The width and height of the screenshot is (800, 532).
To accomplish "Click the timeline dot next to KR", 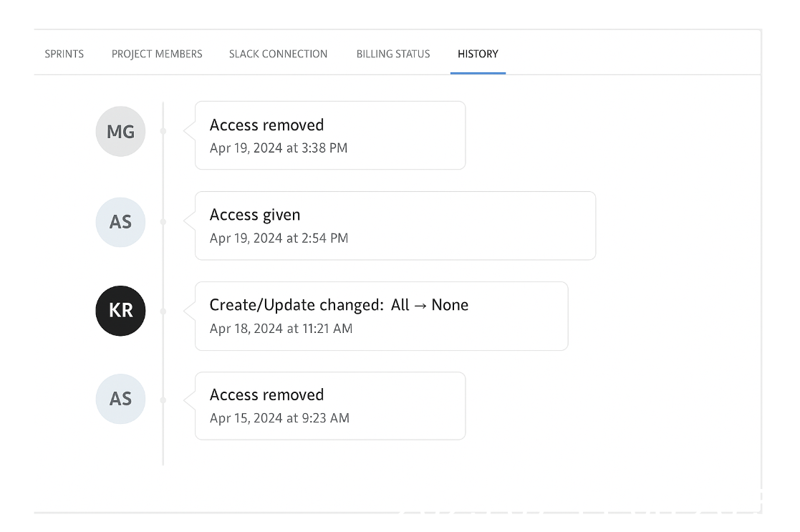I will [163, 311].
